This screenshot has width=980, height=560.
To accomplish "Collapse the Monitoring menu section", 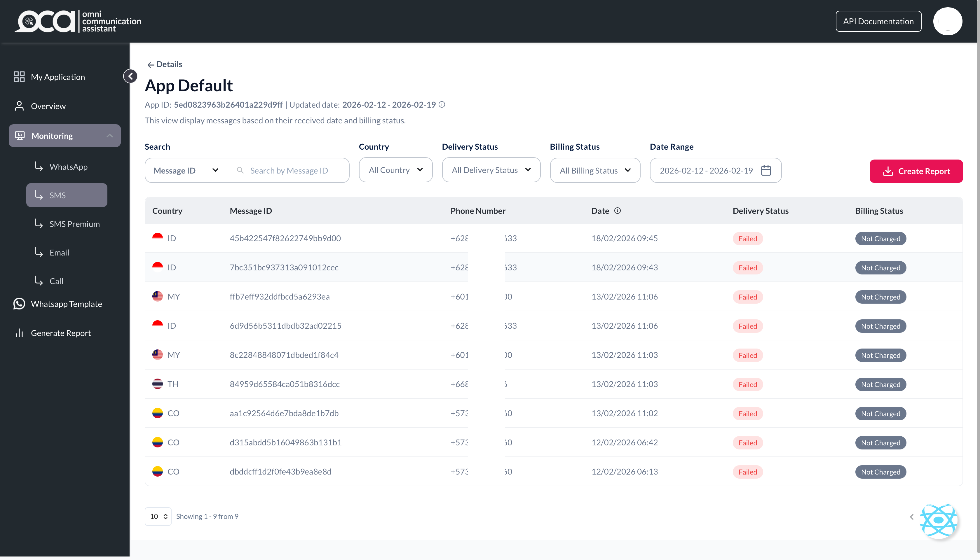I will coord(64,136).
